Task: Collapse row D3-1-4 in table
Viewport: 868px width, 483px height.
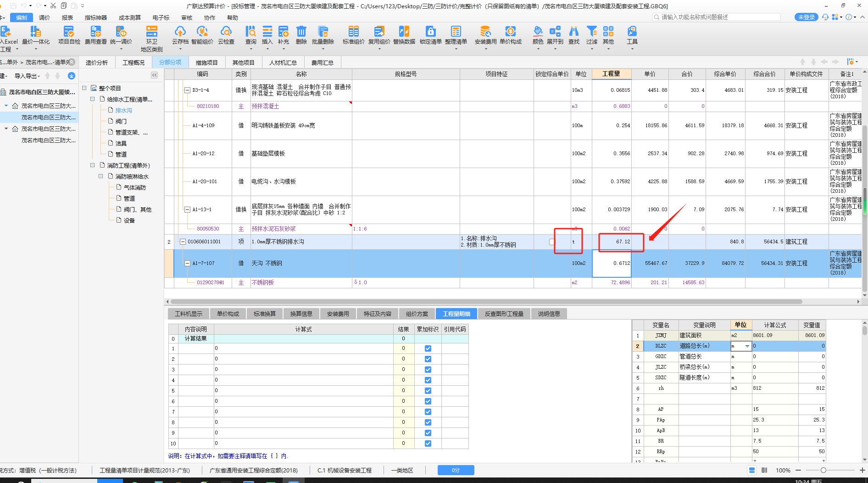Action: (x=187, y=90)
